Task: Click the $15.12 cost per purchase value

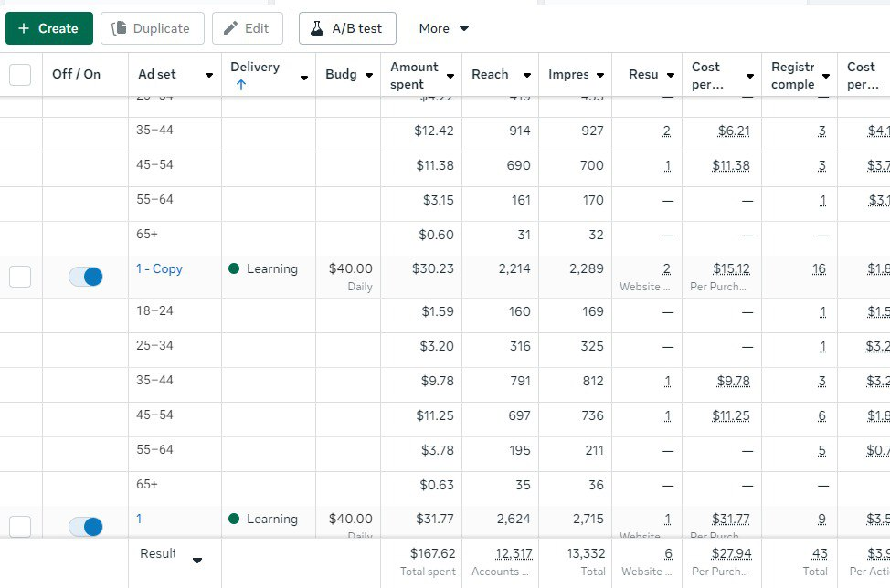Action: 731,268
